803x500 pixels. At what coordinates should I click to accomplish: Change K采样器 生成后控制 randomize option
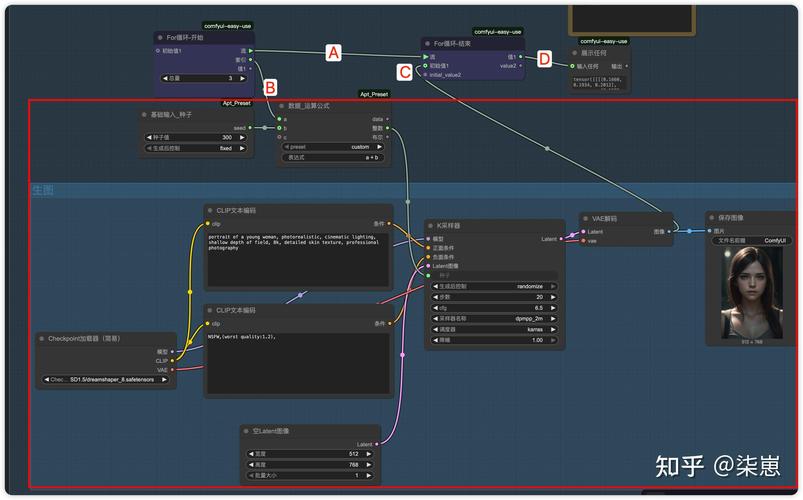[x=495, y=286]
